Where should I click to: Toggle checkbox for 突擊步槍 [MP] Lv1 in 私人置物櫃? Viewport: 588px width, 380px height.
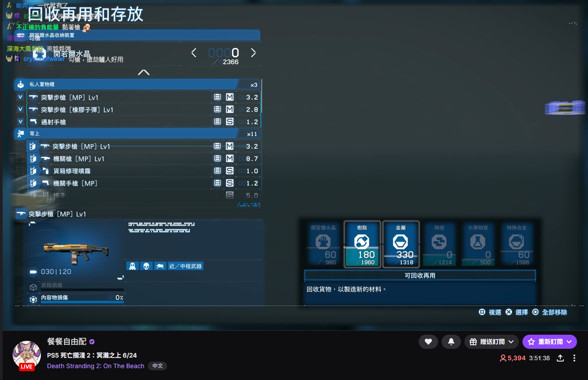pos(20,97)
